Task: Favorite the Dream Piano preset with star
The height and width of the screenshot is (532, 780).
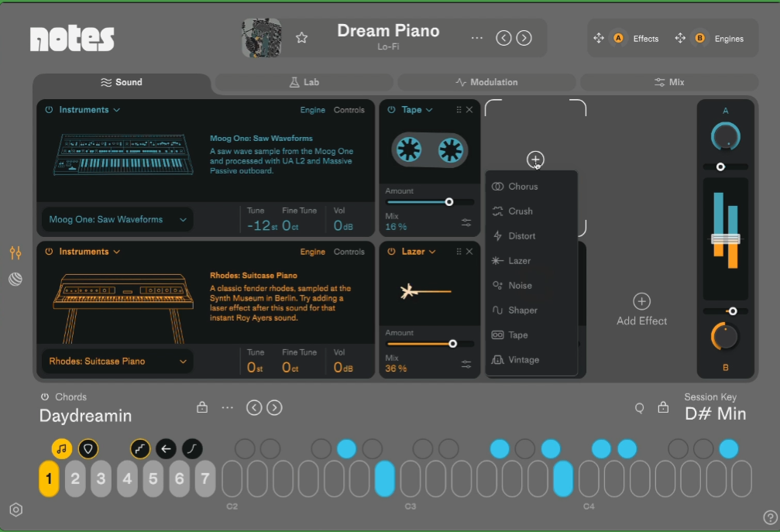Action: click(302, 38)
